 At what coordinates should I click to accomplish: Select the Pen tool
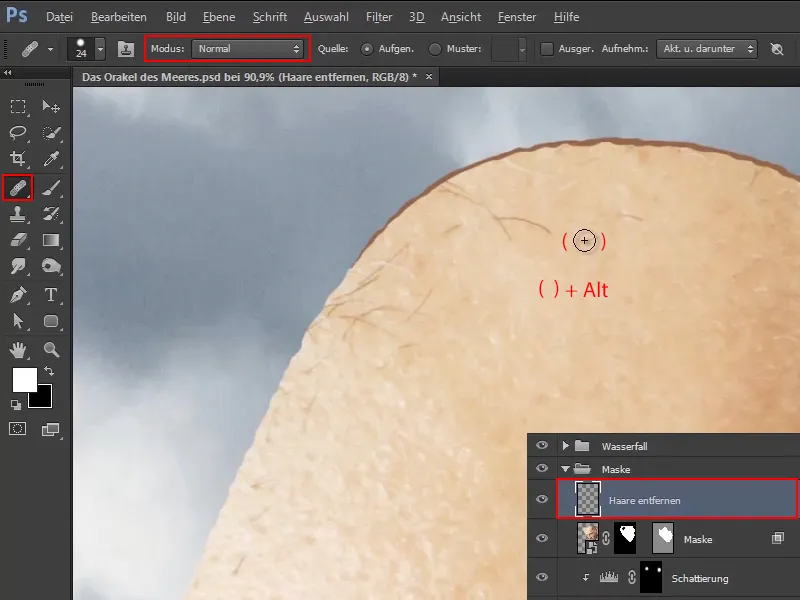click(x=18, y=295)
